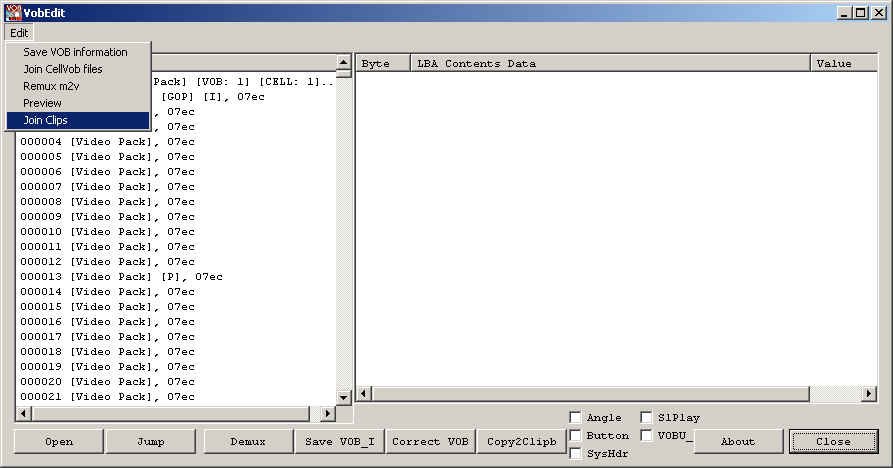Select row 000006 [Video Pack]
Viewport: 893px width, 468px height.
pyautogui.click(x=107, y=171)
